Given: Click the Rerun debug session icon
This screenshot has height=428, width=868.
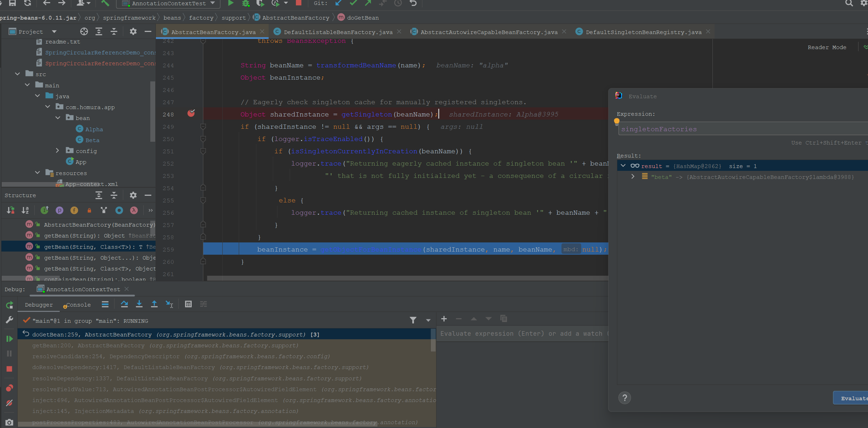Looking at the screenshot, I should point(9,305).
